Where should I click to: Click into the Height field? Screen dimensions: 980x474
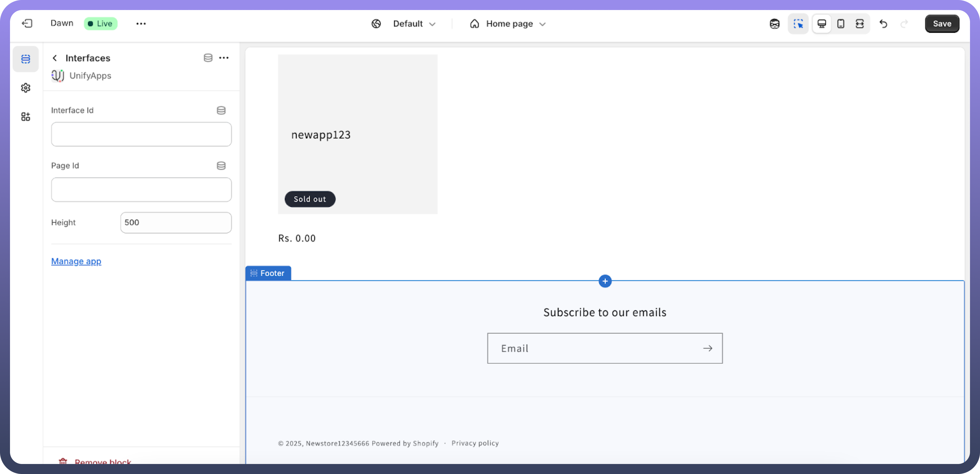[x=176, y=223]
